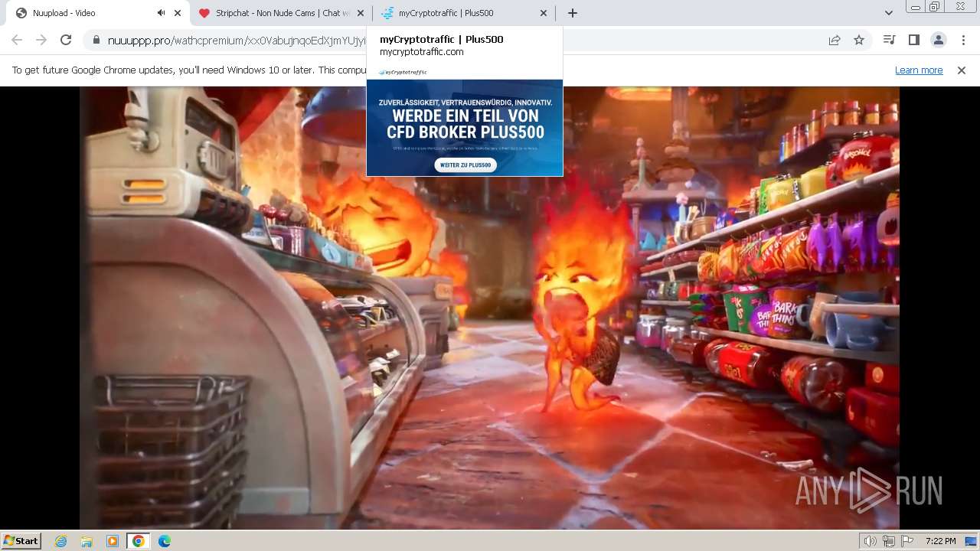Close the Nuupload - Video tab
The image size is (980, 551).
tap(178, 13)
